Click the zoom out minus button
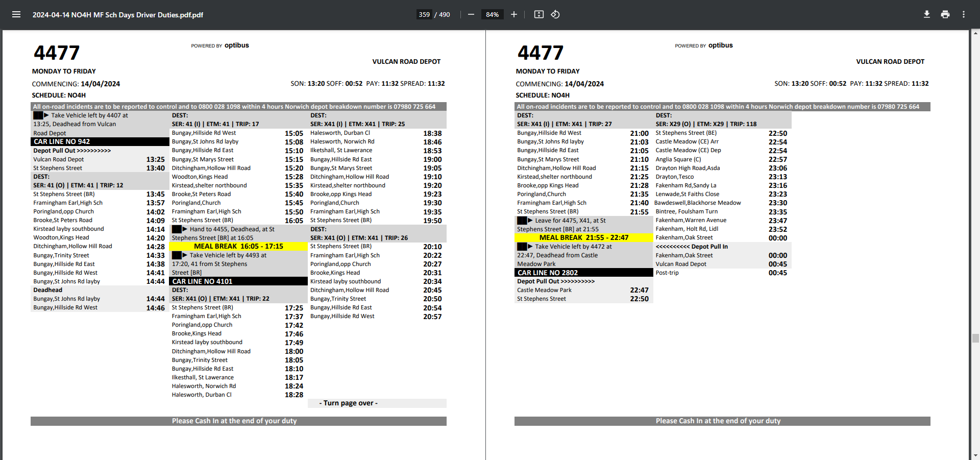The image size is (980, 460). point(471,14)
